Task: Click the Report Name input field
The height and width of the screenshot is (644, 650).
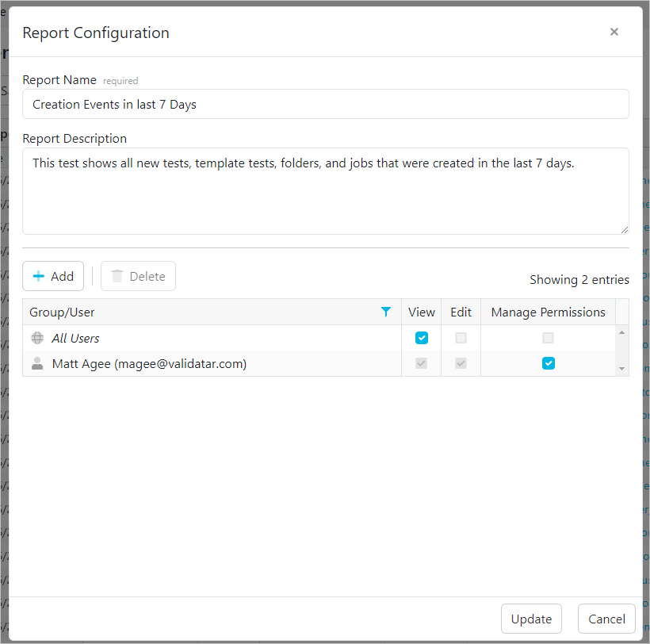Action: pyautogui.click(x=326, y=104)
